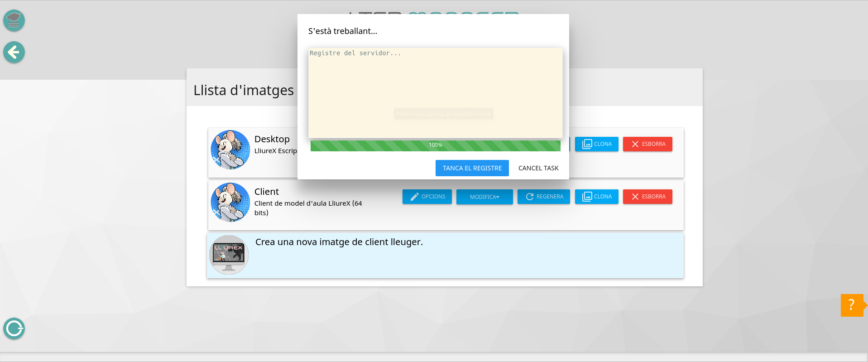Regenerate the Client image
The width and height of the screenshot is (868, 362).
[544, 197]
